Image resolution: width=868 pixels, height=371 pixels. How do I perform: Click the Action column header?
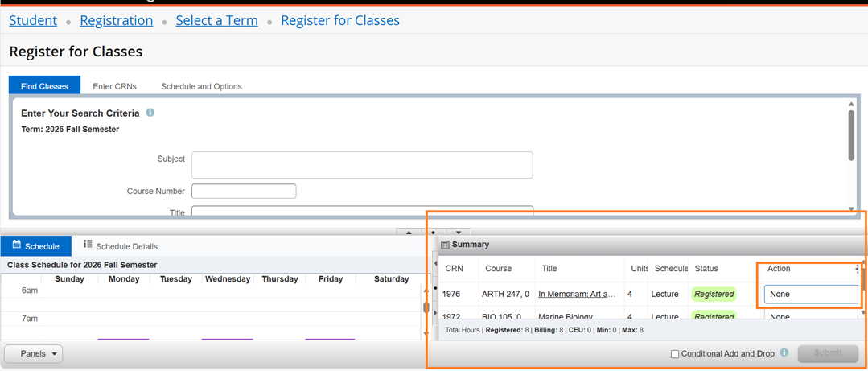point(779,269)
